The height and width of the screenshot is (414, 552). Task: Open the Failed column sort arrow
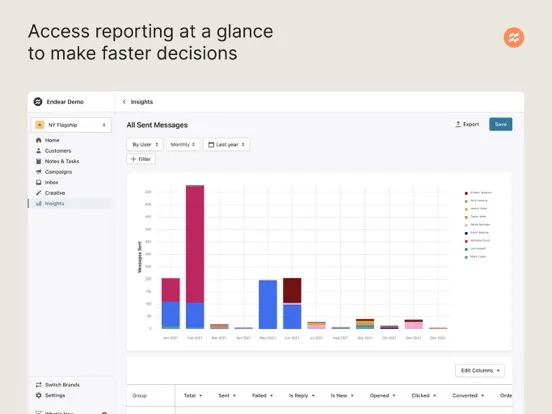pyautogui.click(x=271, y=396)
